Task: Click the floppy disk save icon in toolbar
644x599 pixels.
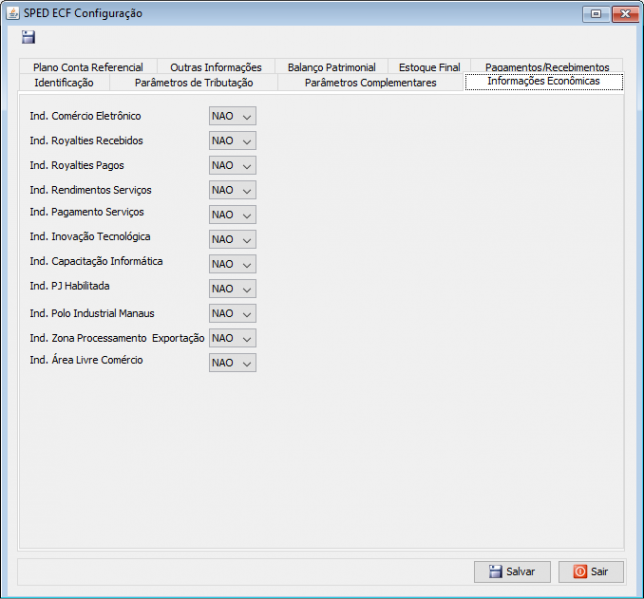Action: 28,37
